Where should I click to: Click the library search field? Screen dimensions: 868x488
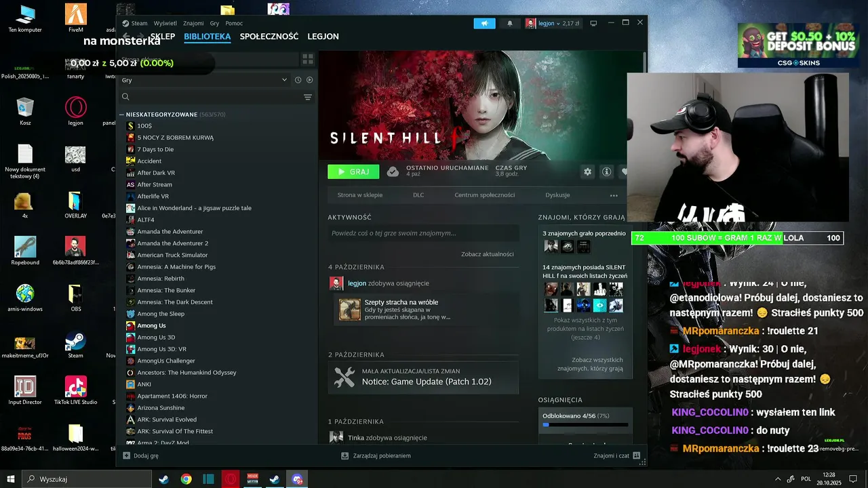point(216,97)
